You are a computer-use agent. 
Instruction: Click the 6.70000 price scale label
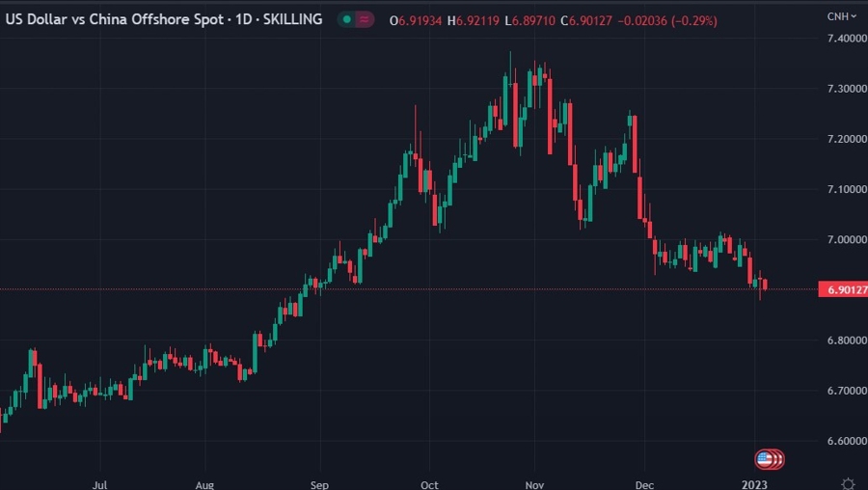click(847, 391)
